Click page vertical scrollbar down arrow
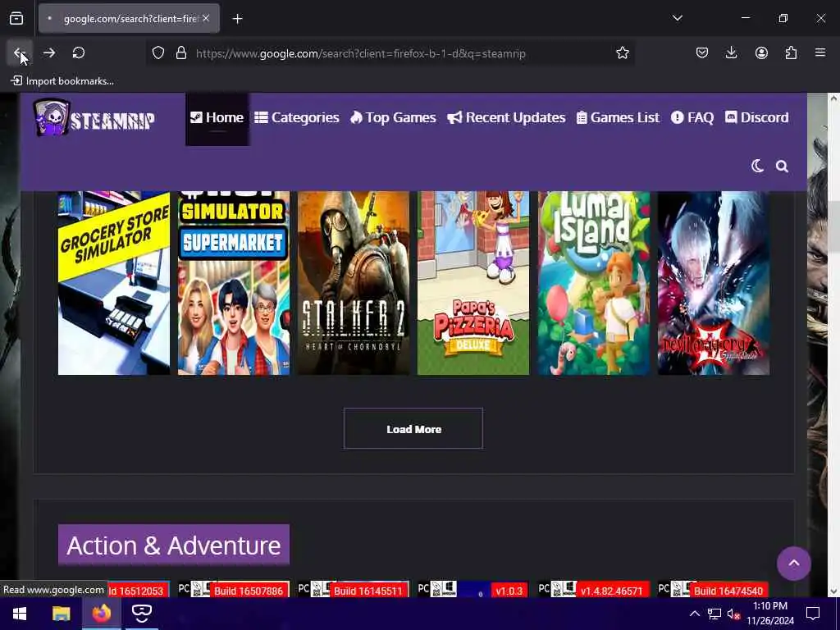840x630 pixels. click(833, 591)
